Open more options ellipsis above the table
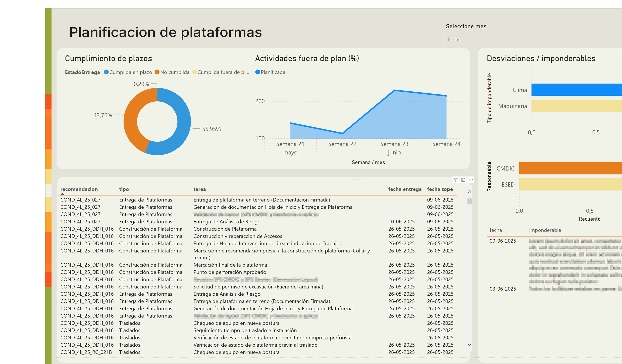Screen dimensions: 622x364 [471, 180]
